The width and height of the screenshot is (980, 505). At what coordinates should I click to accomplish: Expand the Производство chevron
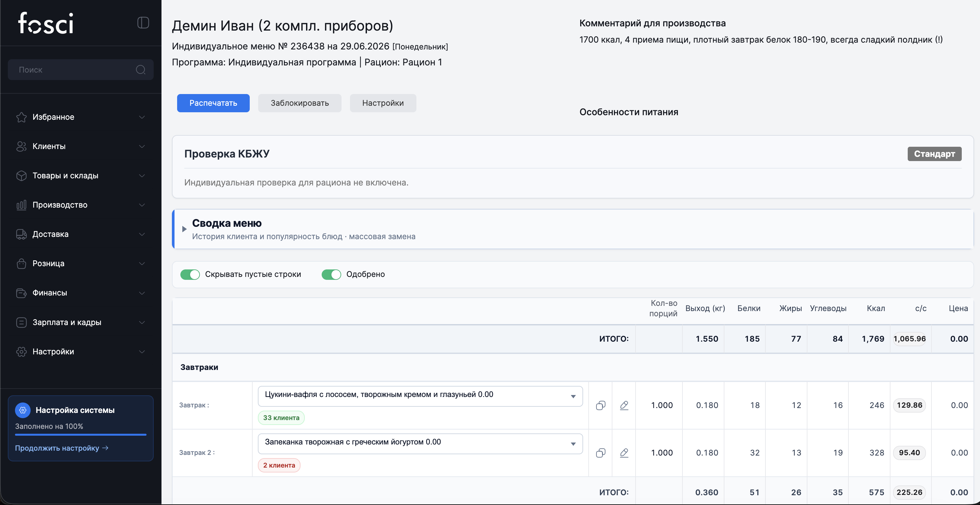[x=142, y=205]
